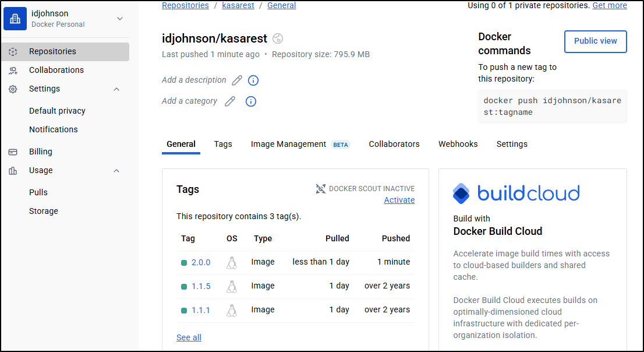Click the Settings gear icon in sidebar

pyautogui.click(x=13, y=89)
